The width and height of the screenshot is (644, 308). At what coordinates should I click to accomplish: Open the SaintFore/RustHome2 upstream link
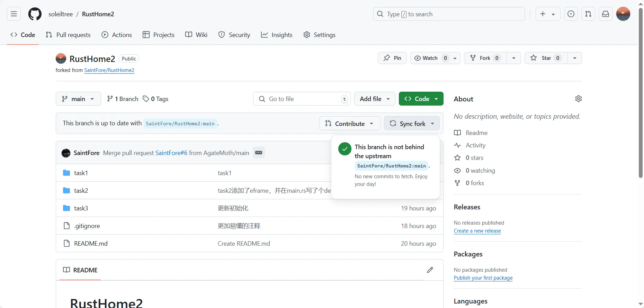point(109,70)
